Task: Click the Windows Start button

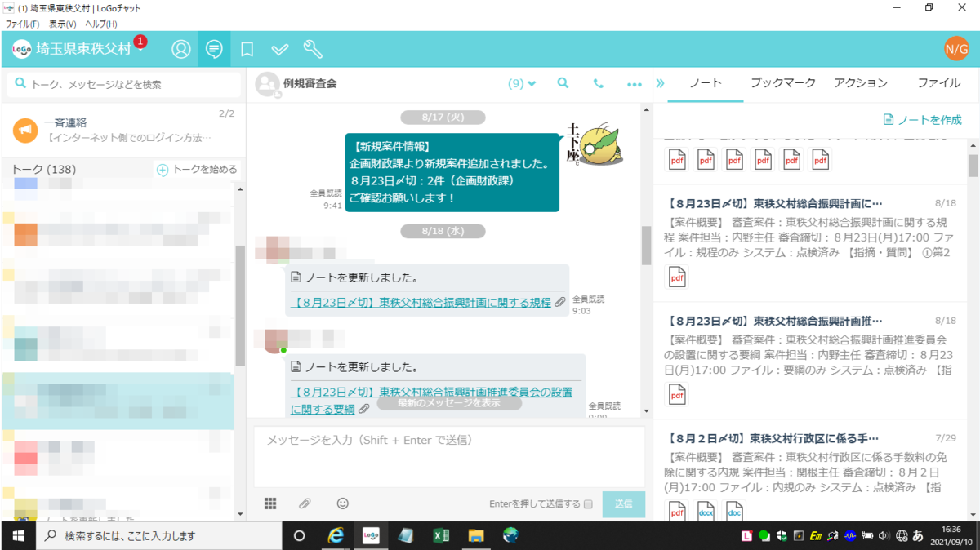Action: pyautogui.click(x=18, y=535)
